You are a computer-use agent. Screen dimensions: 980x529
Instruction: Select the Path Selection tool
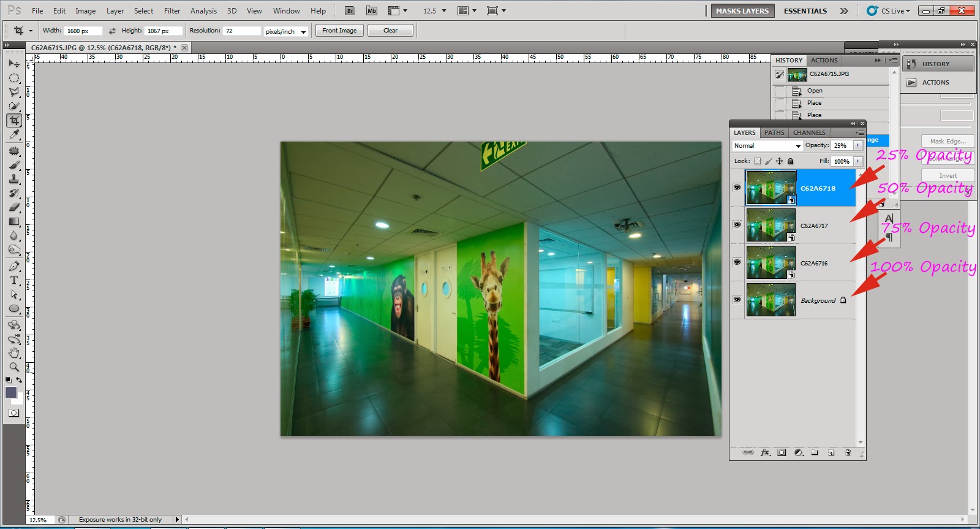pos(14,294)
